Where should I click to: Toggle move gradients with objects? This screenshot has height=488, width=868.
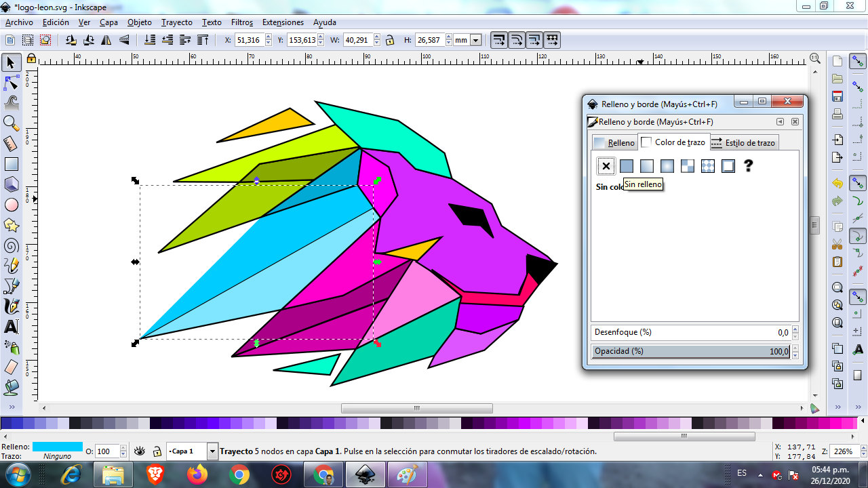(534, 40)
